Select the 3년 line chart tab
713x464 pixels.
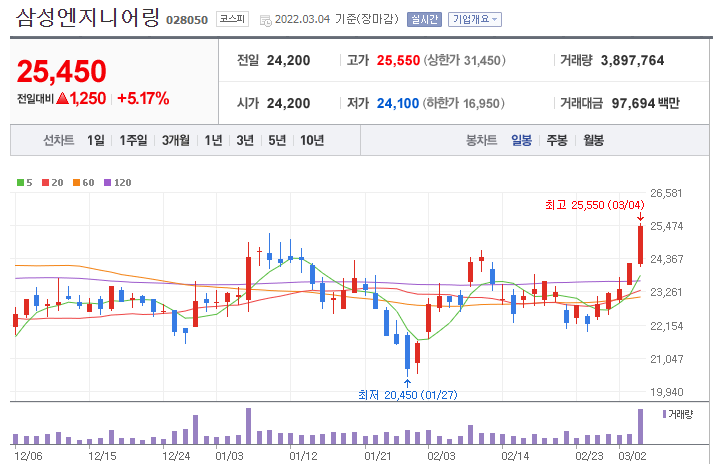245,140
